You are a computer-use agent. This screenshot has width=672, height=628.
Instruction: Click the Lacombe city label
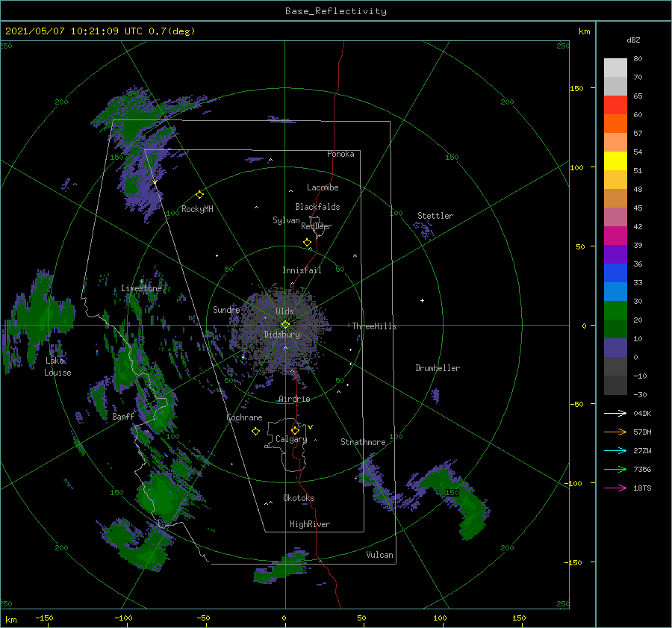(323, 187)
